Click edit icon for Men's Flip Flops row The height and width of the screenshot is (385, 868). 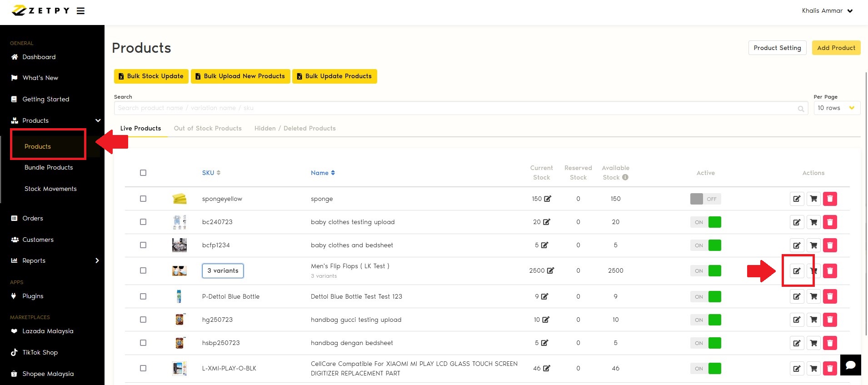pyautogui.click(x=797, y=271)
